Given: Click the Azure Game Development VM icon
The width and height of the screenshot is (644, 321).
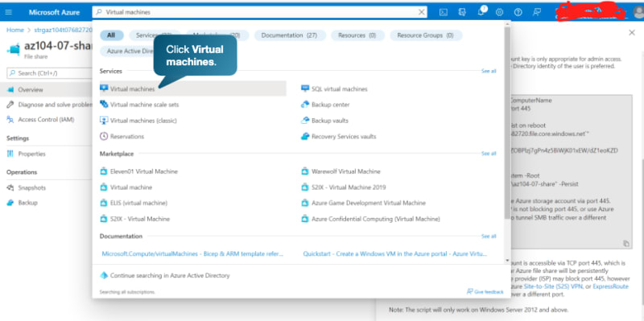Looking at the screenshot, I should 305,203.
